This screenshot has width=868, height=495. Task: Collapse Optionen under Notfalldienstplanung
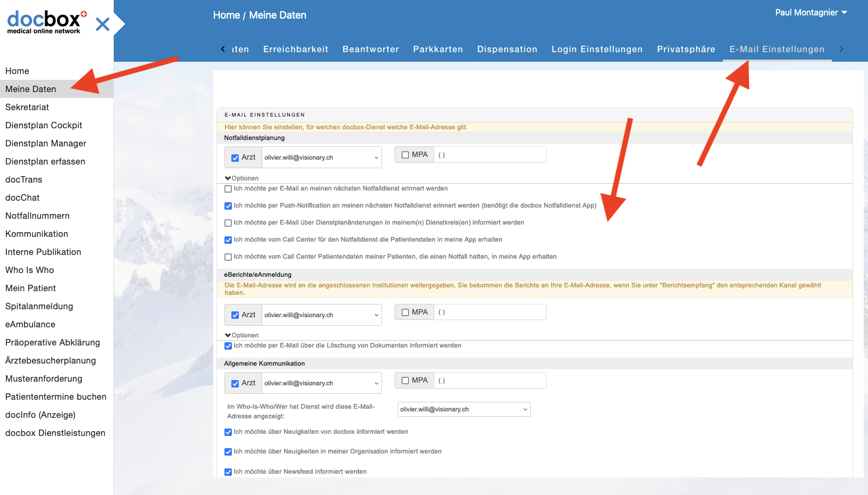pos(241,178)
